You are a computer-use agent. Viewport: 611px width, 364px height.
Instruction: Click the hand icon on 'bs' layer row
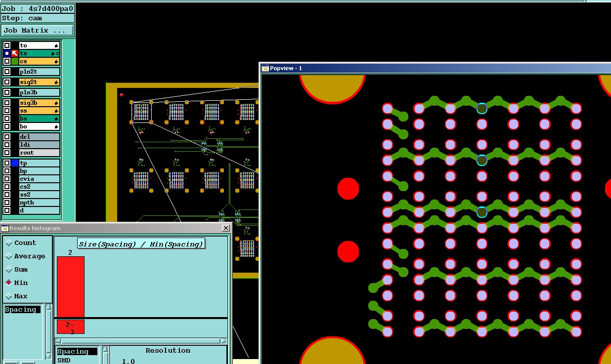[56, 119]
